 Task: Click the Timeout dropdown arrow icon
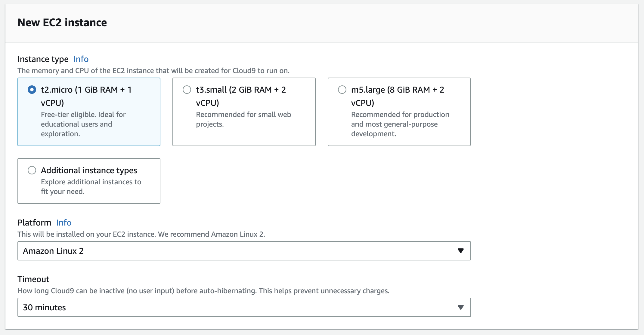pyautogui.click(x=460, y=307)
